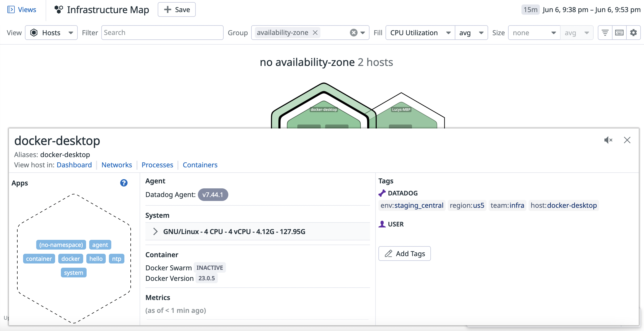Click the 23.0.5 Docker version badge

point(207,278)
